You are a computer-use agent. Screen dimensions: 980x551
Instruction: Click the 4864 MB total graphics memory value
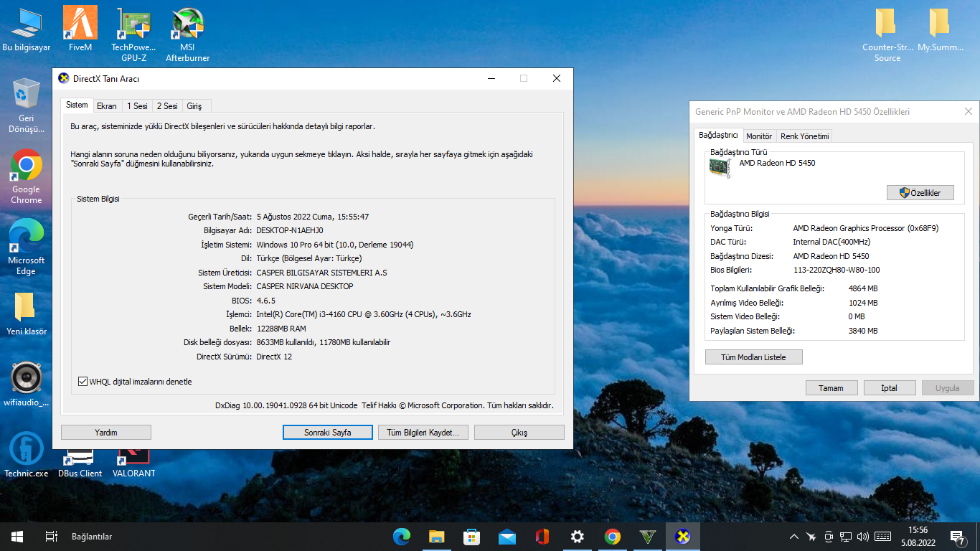click(x=863, y=288)
